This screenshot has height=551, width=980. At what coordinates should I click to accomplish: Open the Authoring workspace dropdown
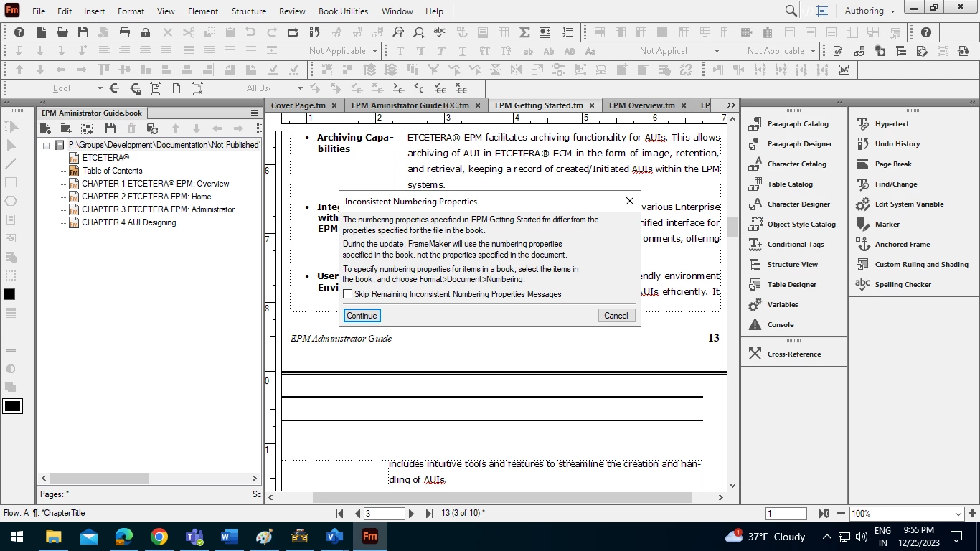click(870, 11)
